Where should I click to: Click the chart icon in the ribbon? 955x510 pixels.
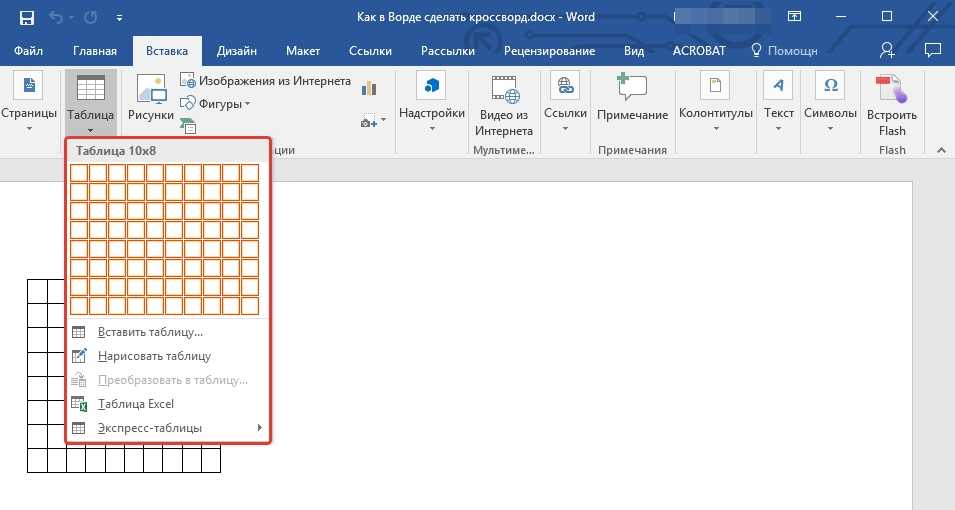(370, 88)
